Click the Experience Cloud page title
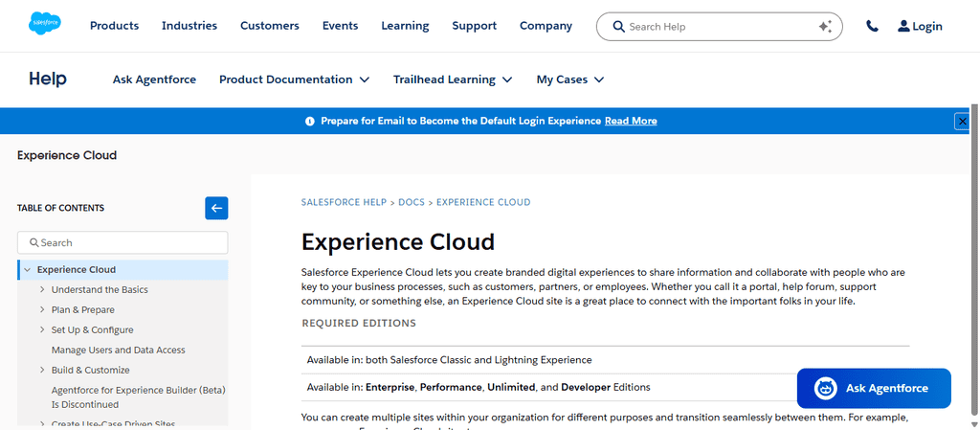Image resolution: width=980 pixels, height=430 pixels. 397,241
